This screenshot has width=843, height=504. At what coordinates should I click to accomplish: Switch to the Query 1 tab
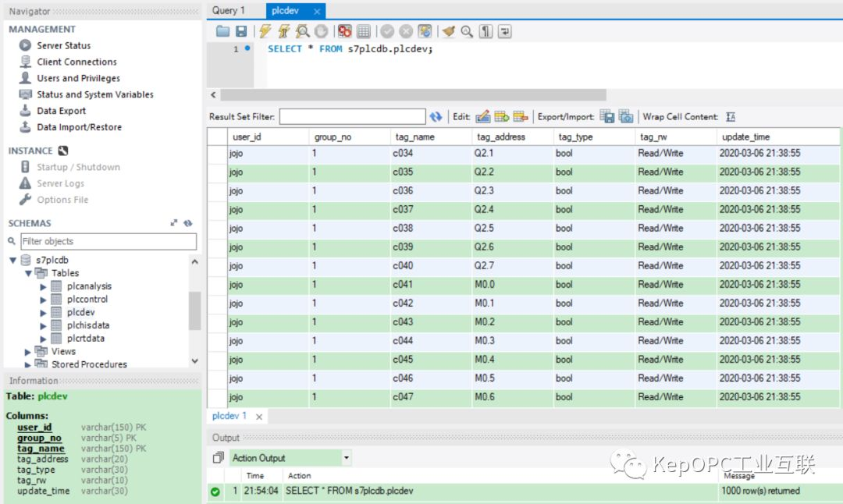pos(229,10)
